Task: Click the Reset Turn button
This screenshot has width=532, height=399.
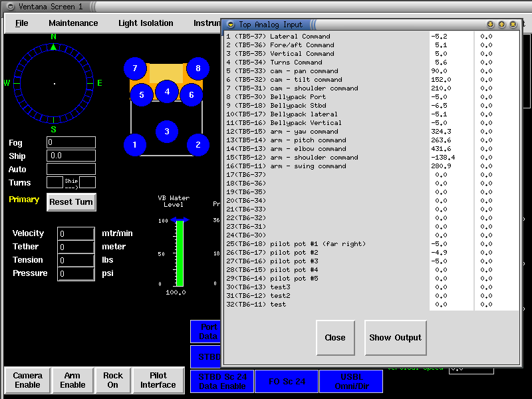Action: 71,202
